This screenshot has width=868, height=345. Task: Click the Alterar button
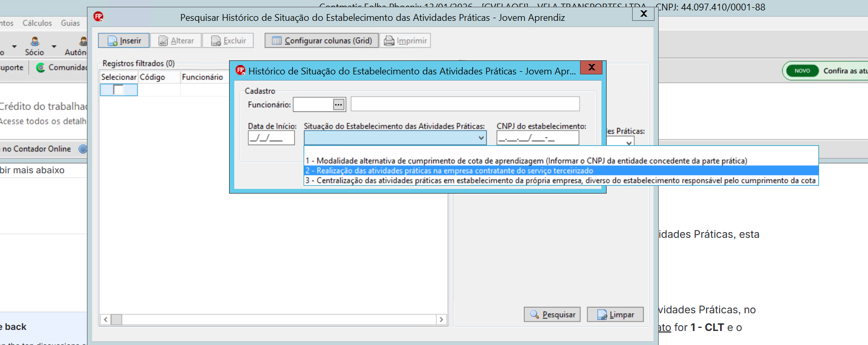(x=176, y=41)
